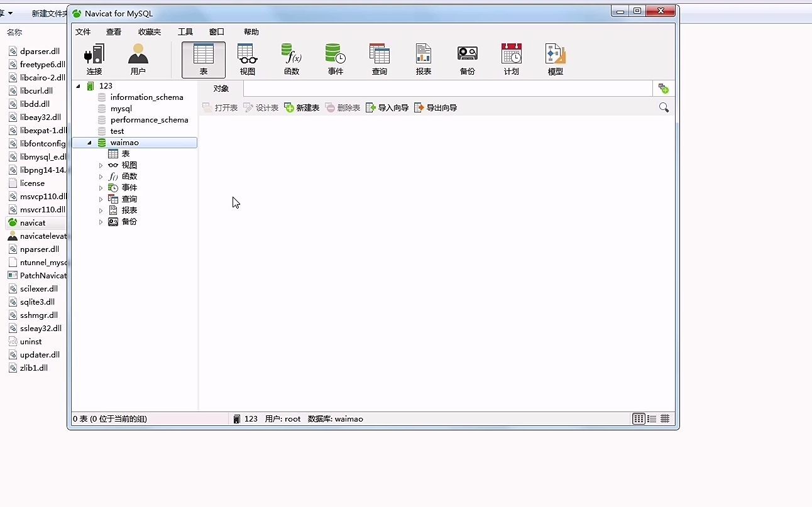
Task: Switch to detail grid view in status bar
Action: pos(665,419)
